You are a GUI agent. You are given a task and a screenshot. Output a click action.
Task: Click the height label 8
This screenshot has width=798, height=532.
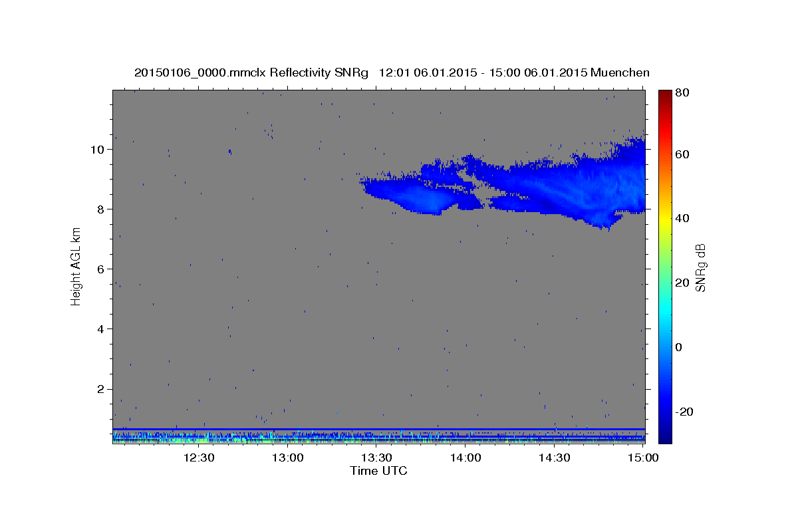pos(102,209)
